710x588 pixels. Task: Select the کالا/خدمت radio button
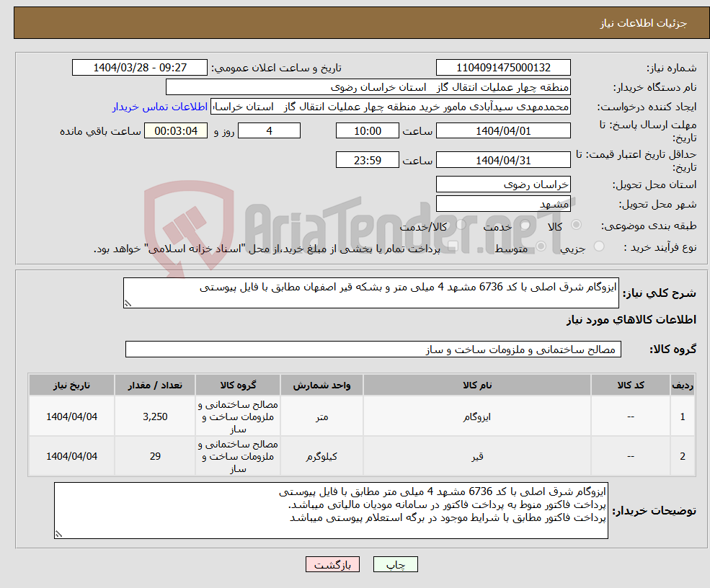point(461,225)
